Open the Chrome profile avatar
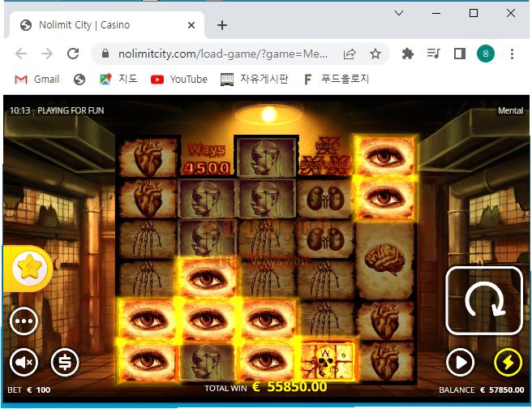532x409 pixels. (x=486, y=54)
